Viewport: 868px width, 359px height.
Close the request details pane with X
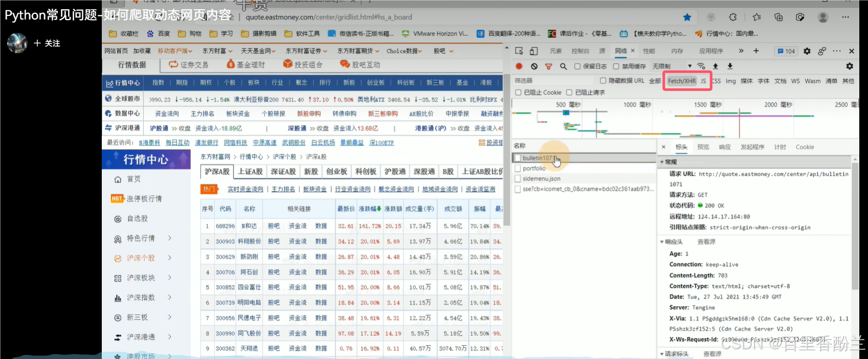point(663,147)
